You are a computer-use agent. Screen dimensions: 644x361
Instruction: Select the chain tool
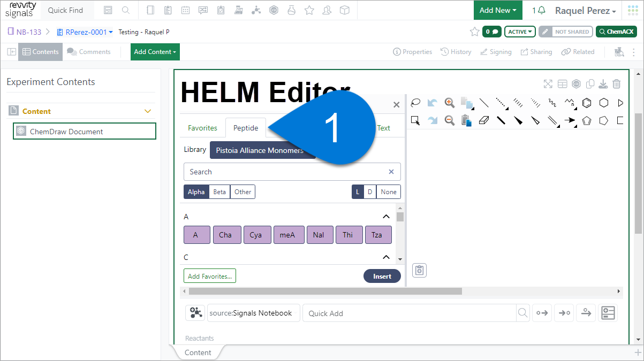click(x=570, y=103)
